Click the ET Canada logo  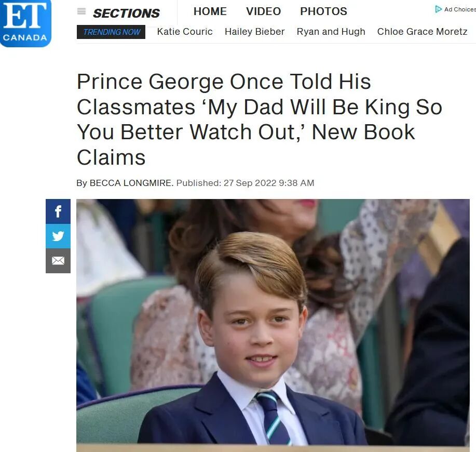pyautogui.click(x=25, y=23)
